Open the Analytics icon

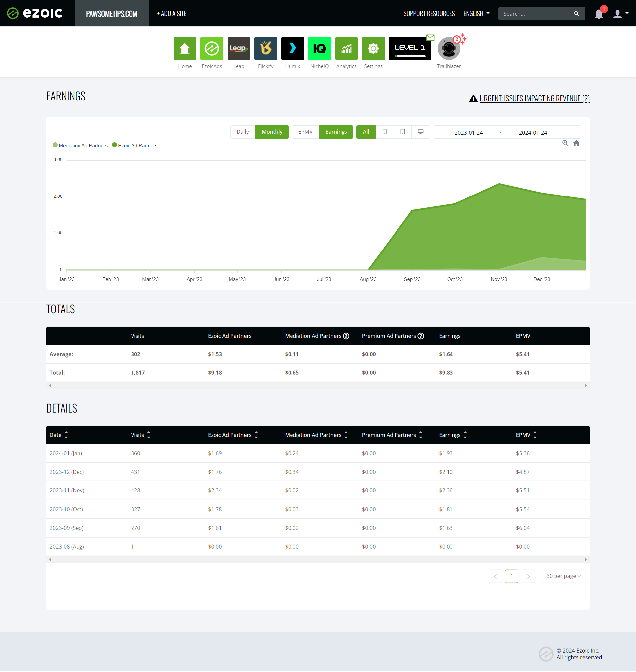346,48
